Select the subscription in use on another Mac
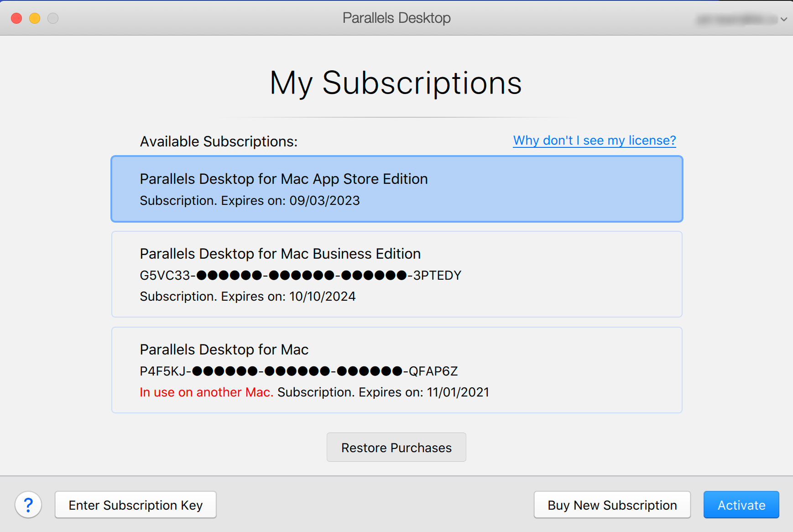 click(x=396, y=370)
